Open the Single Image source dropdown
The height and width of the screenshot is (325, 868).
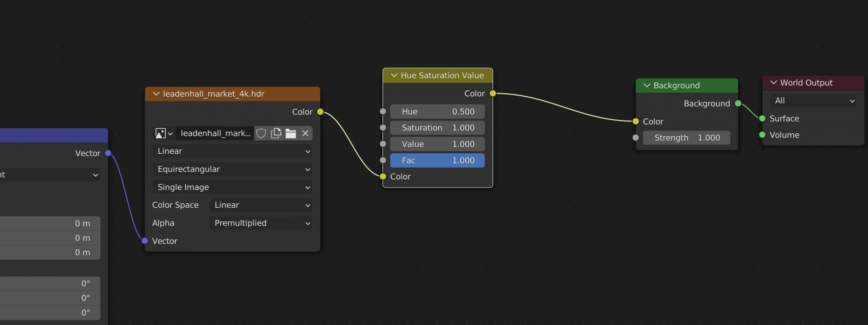[232, 187]
